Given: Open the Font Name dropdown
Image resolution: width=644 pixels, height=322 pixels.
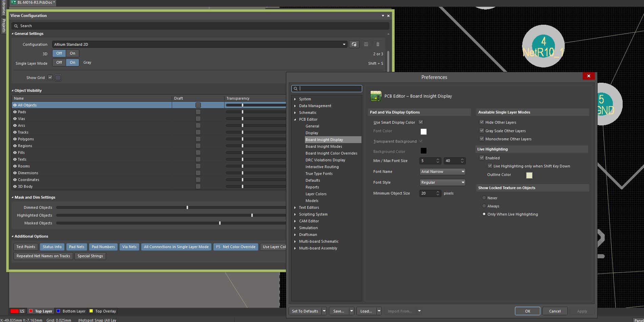Looking at the screenshot, I should 463,172.
